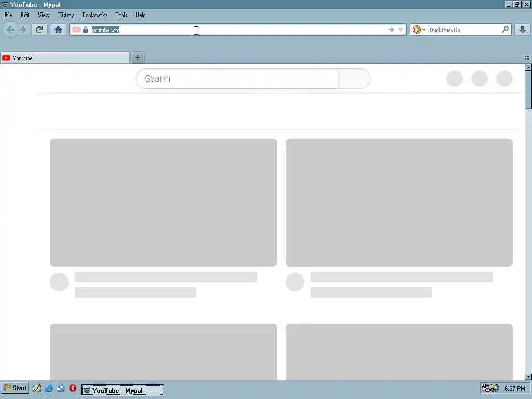Minimize the Mypal browser window
The width and height of the screenshot is (532, 399).
point(508,4)
